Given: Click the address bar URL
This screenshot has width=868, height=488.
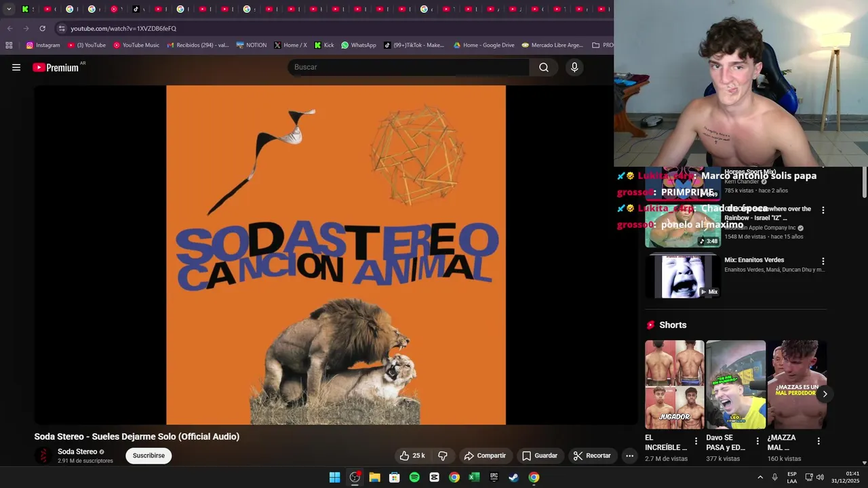Looking at the screenshot, I should [123, 28].
